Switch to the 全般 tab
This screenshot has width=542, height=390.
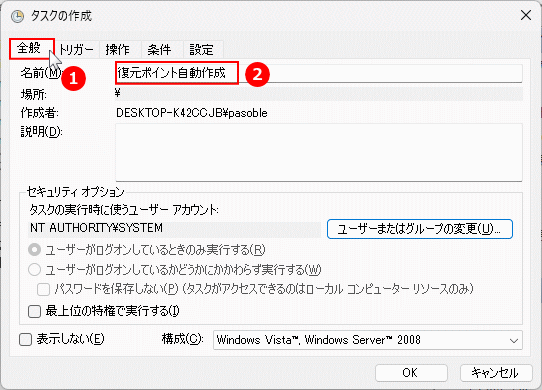click(32, 49)
